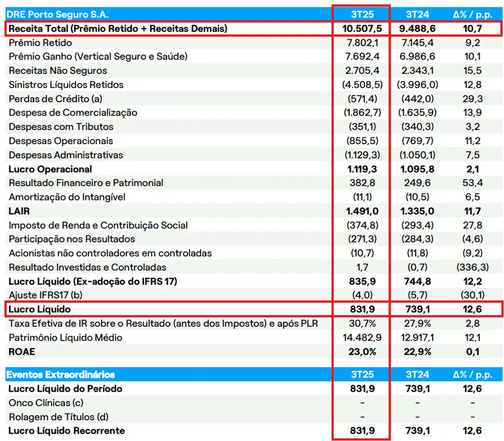The image size is (504, 441).
Task: Click the LAIR 3T24 value 1.335,0
Action: pyautogui.click(x=418, y=211)
